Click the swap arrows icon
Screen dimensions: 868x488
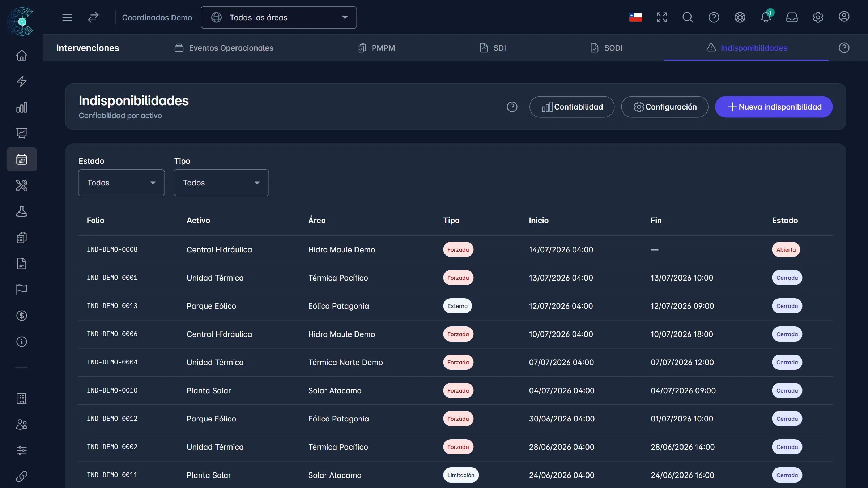click(93, 17)
